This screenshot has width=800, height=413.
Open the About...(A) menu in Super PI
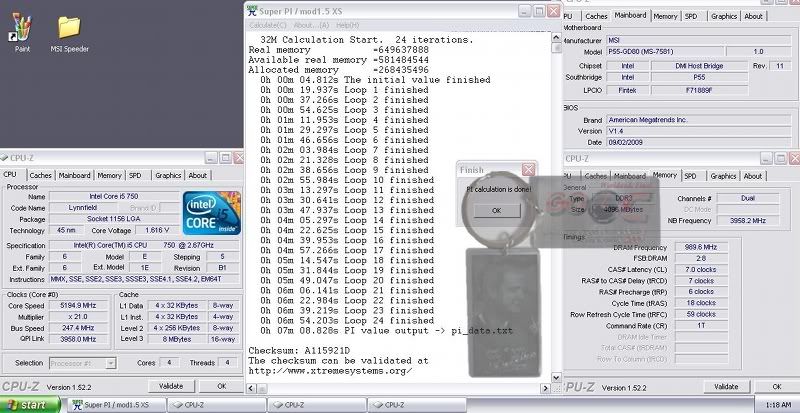[x=311, y=25]
